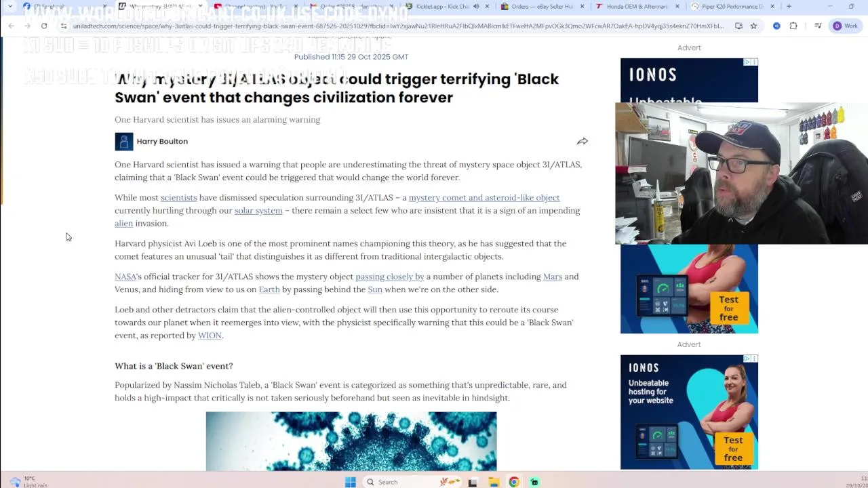View site information icon beside URL
Screen dimensions: 868x488
[64, 26]
